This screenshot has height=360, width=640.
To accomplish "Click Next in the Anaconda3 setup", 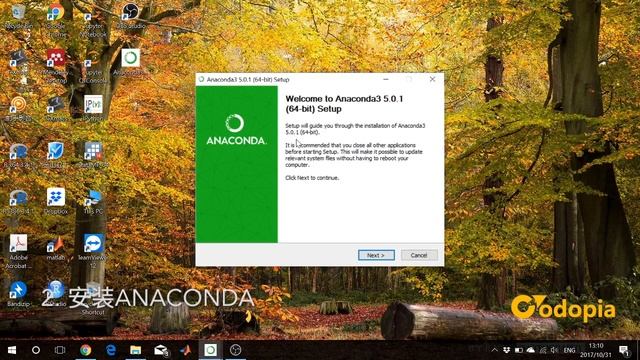I will [x=376, y=255].
